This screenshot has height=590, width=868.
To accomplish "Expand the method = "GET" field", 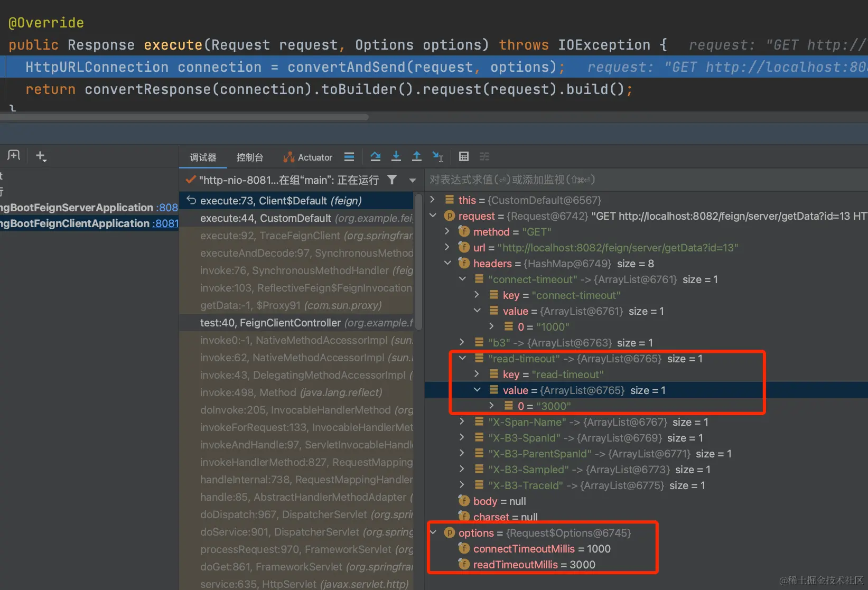I will point(447,231).
